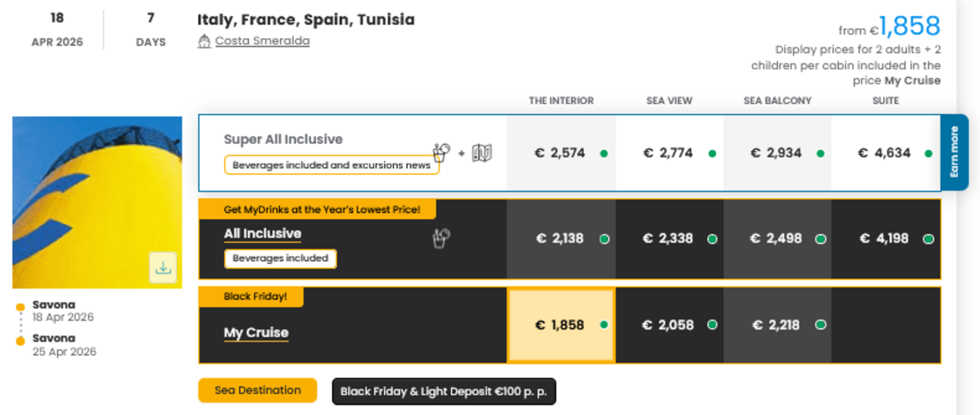The width and height of the screenshot is (980, 415).
Task: Click the cocktail icon in Super All Inclusive row
Action: click(441, 152)
